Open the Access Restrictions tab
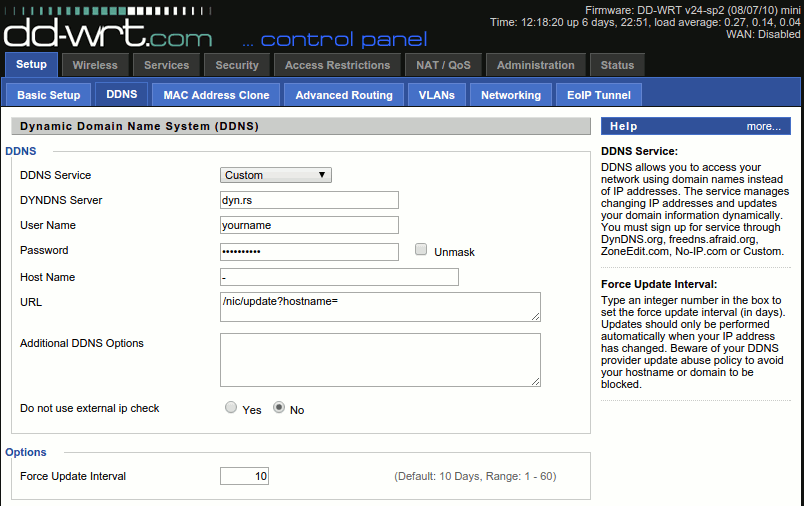Viewport: 804px width, 506px height. click(337, 65)
